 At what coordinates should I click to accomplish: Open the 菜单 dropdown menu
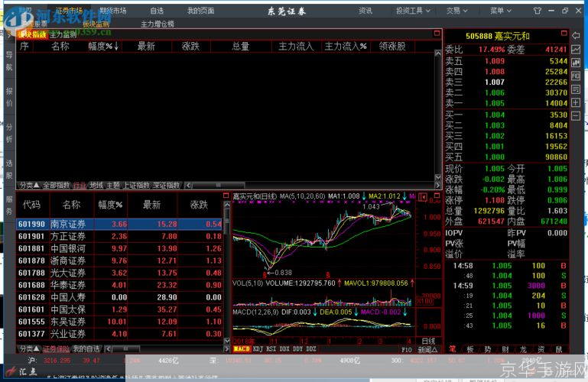[x=501, y=11]
